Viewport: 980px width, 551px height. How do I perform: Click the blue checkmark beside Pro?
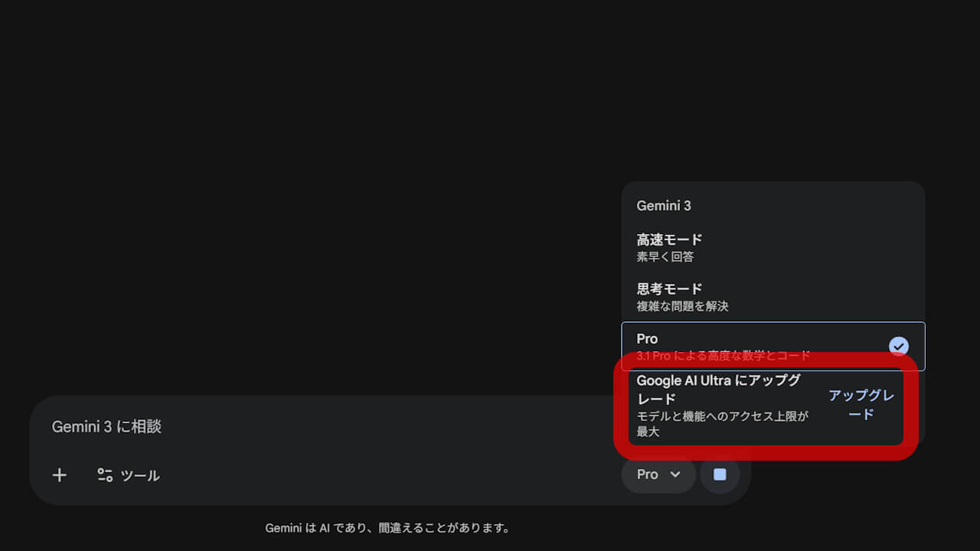click(x=899, y=346)
